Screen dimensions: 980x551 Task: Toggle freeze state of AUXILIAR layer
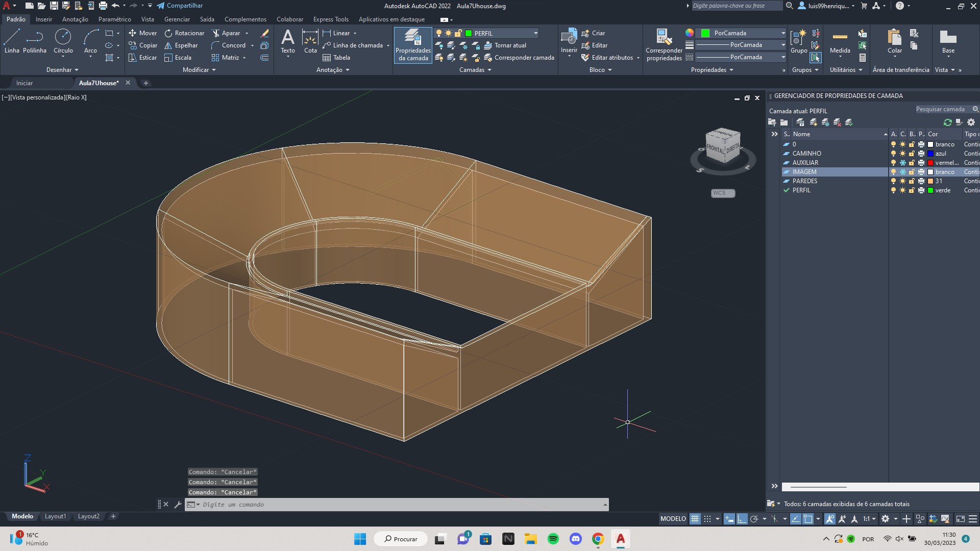tap(902, 163)
